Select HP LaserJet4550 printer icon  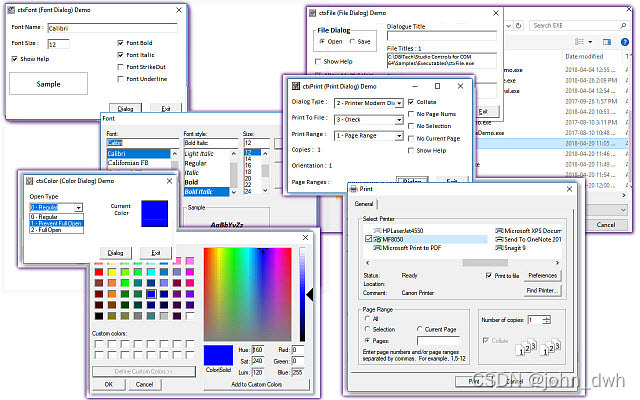pyautogui.click(x=377, y=231)
